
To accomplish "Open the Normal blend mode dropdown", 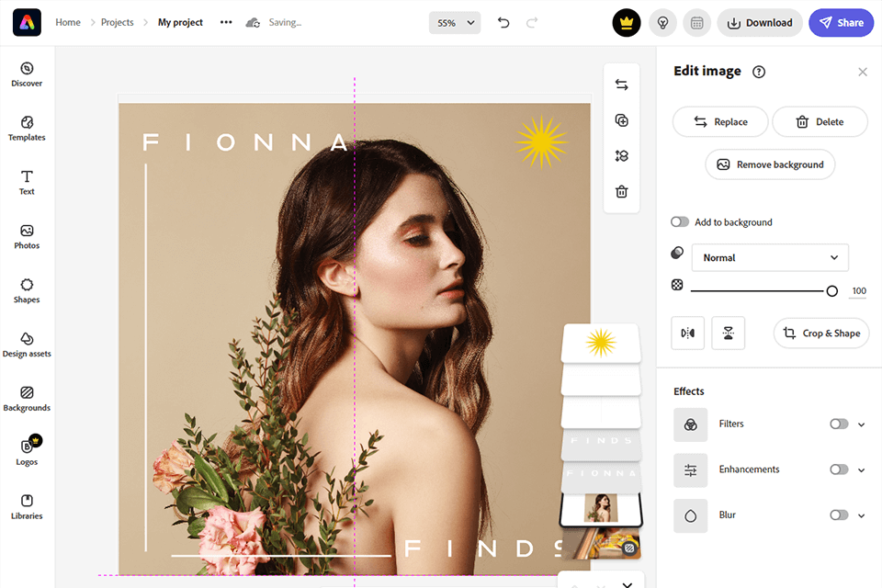I will 770,258.
